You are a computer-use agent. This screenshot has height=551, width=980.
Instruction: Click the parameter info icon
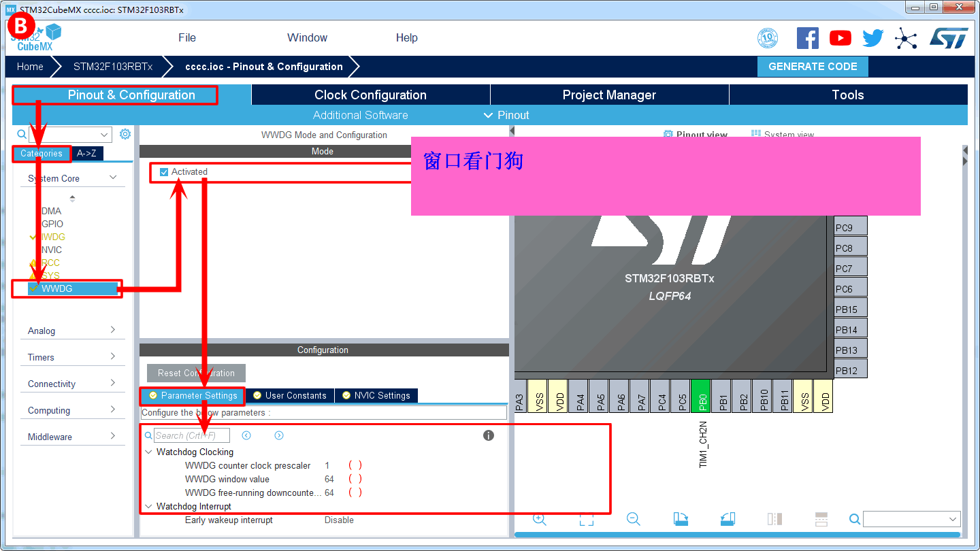489,435
